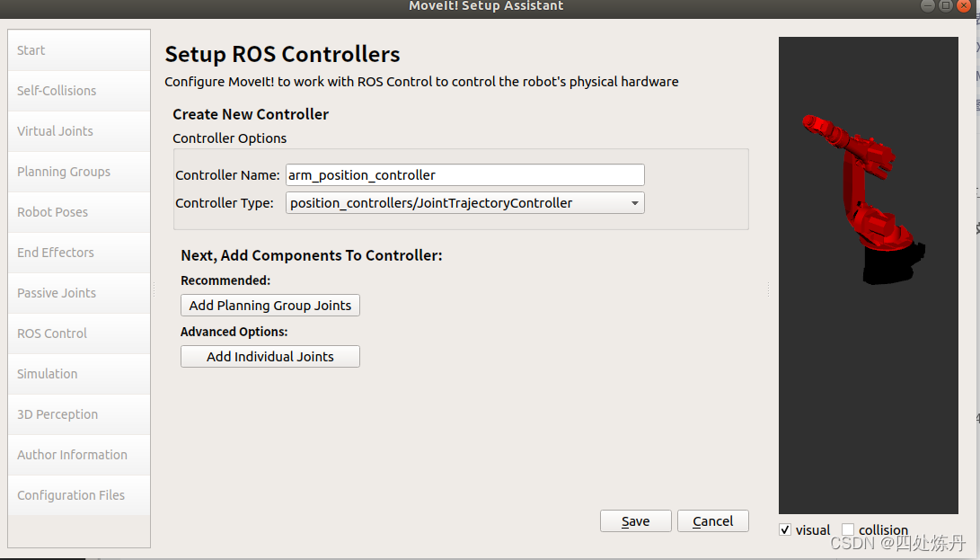
Task: Enable the collision checkbox
Action: click(x=848, y=530)
